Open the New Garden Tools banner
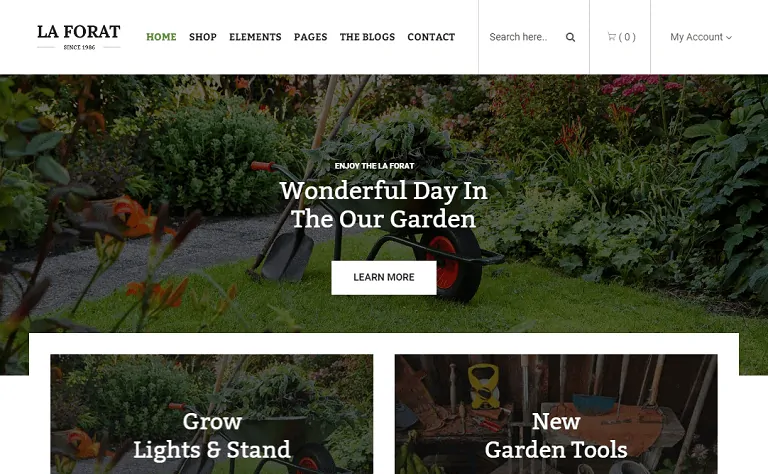This screenshot has width=768, height=474. 556,414
